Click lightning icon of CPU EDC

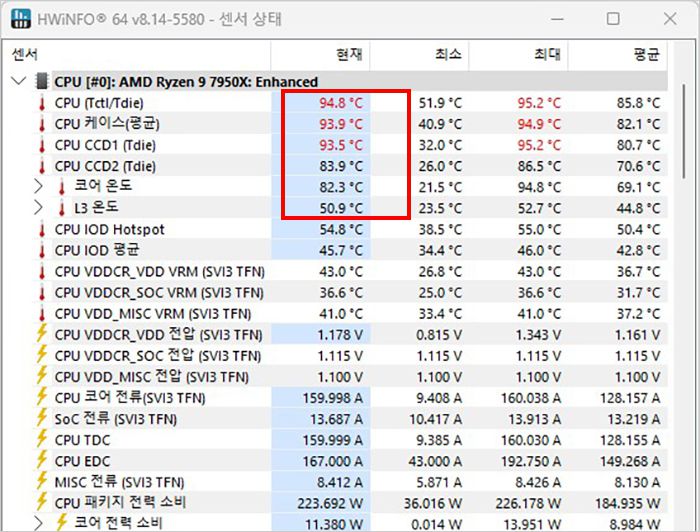pos(42,460)
